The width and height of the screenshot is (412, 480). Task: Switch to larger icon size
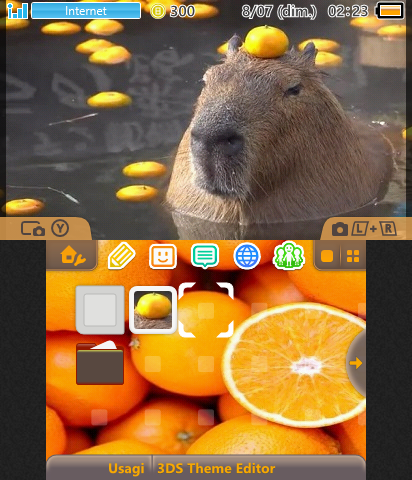tap(327, 256)
